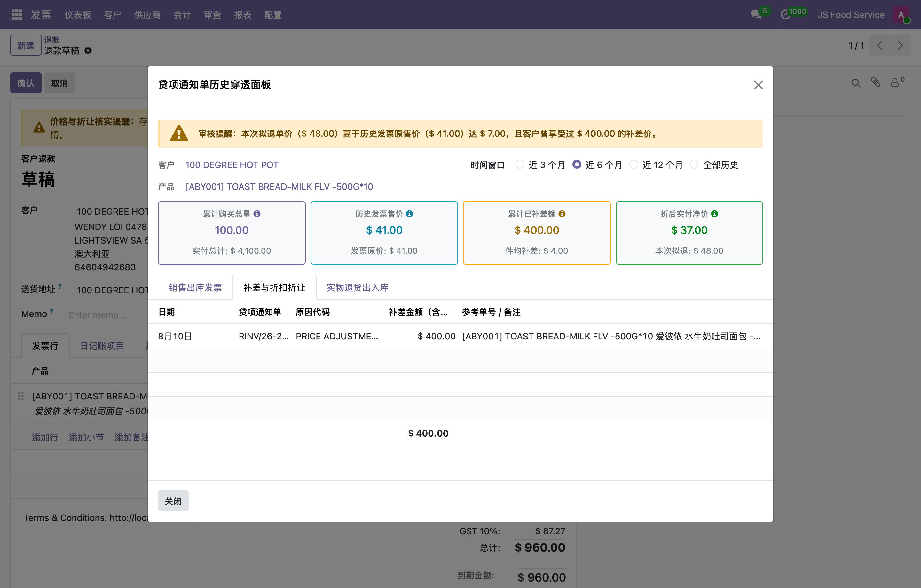Click the help mark beside Memo
The height and width of the screenshot is (588, 921).
click(x=51, y=311)
